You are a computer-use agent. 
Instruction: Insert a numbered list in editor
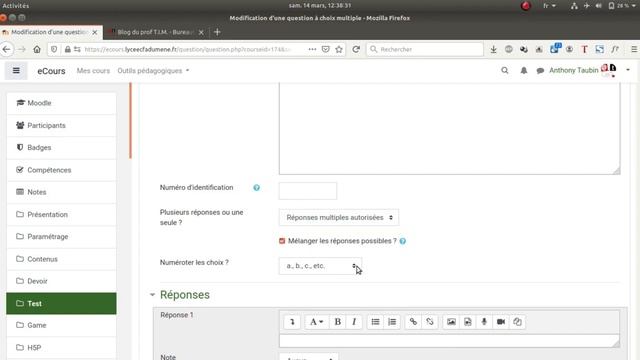coord(392,322)
